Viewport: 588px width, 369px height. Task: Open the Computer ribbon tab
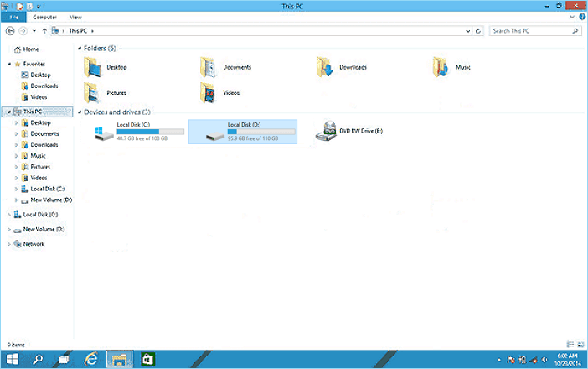click(x=45, y=17)
